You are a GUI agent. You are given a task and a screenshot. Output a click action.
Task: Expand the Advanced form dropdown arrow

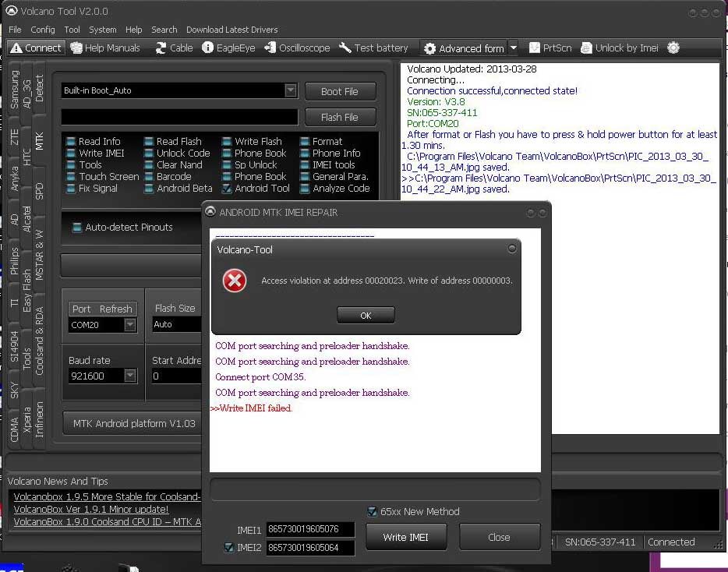[x=514, y=48]
